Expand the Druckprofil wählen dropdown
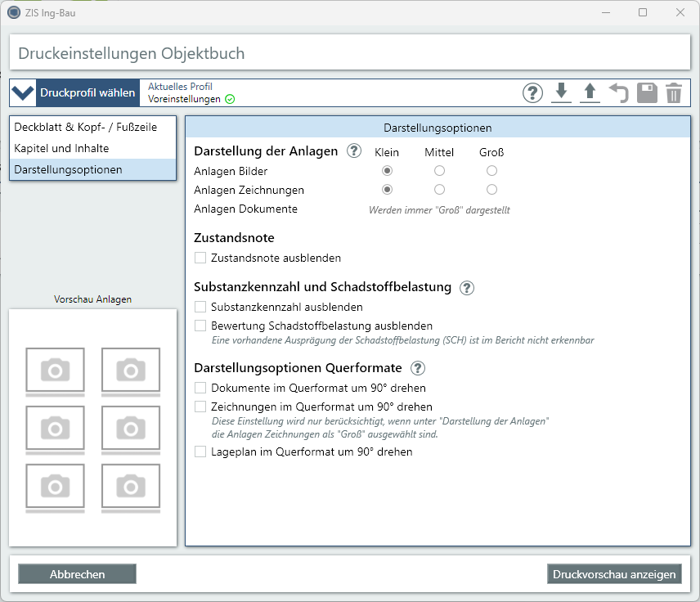 coord(74,93)
